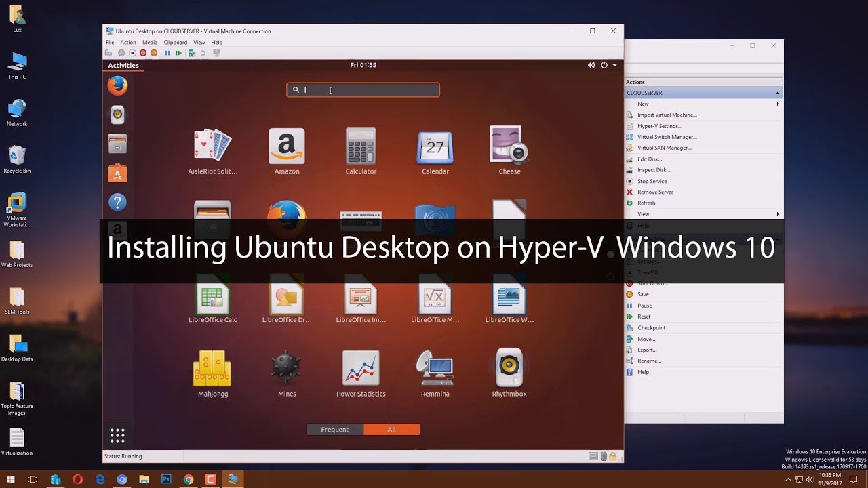
Task: Open the Help icon in the Ubuntu dock
Action: pos(117,202)
